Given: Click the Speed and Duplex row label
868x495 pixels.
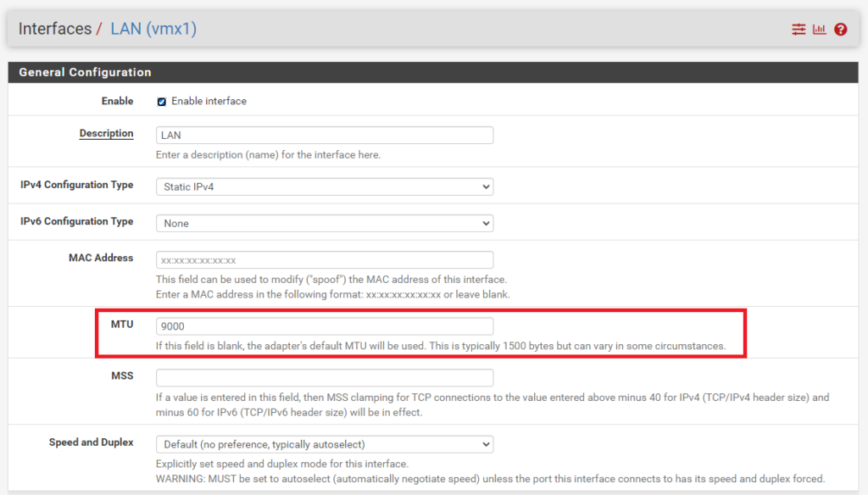Looking at the screenshot, I should pyautogui.click(x=91, y=442).
